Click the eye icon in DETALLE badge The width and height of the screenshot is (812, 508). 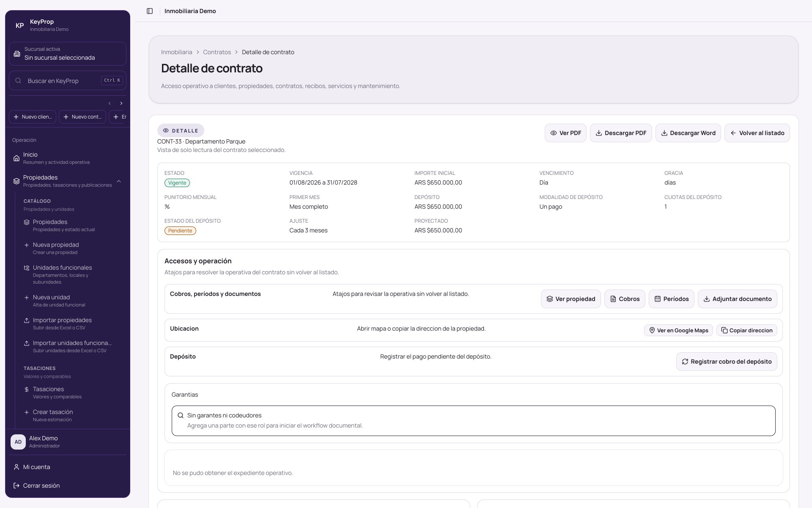coord(166,131)
